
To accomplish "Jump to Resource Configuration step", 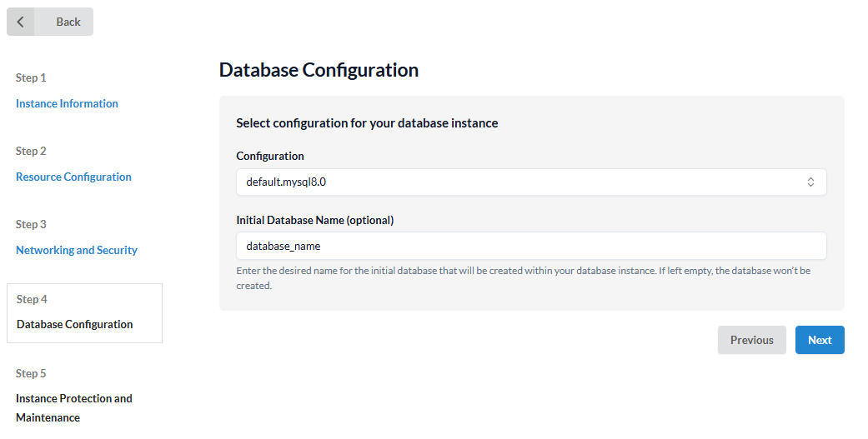I will tap(73, 177).
